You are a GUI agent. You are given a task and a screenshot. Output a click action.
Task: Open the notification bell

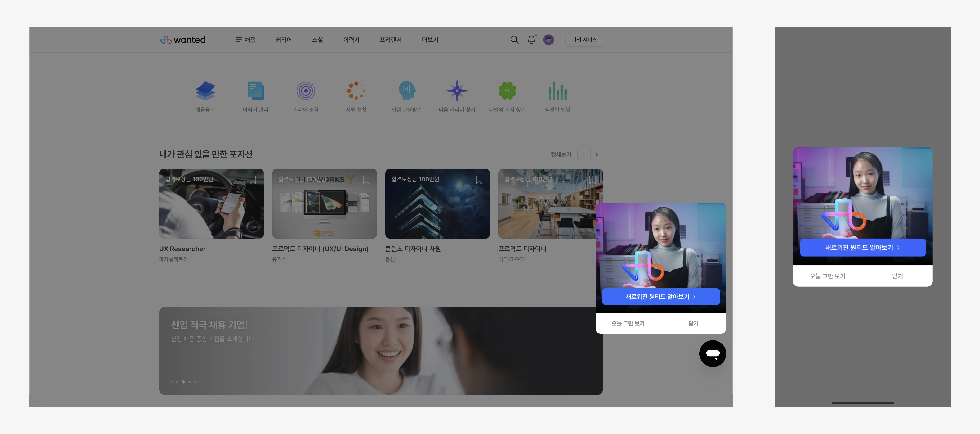(531, 40)
